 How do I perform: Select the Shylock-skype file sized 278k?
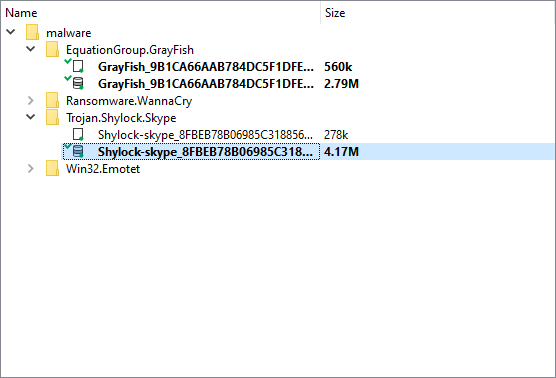pos(206,135)
